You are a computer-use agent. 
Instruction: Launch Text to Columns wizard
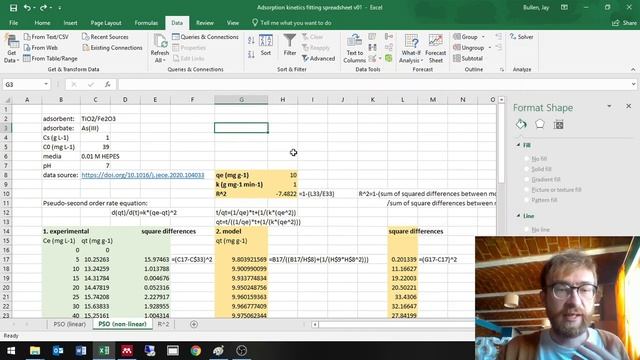pos(354,49)
